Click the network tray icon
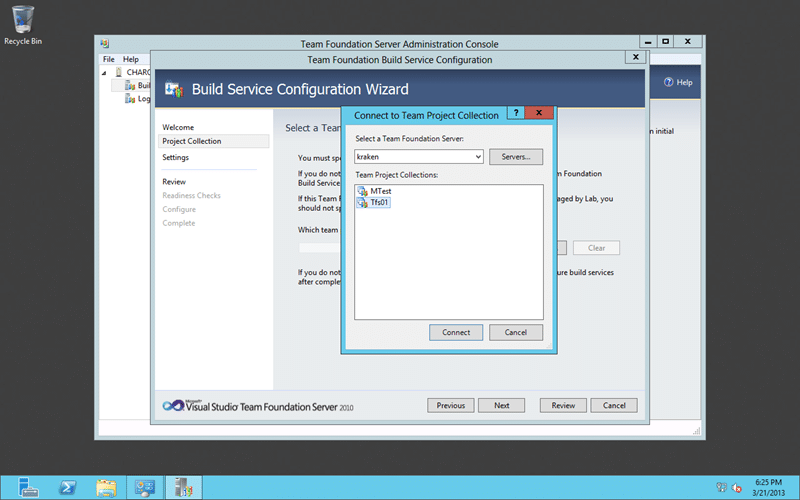 click(x=721, y=488)
